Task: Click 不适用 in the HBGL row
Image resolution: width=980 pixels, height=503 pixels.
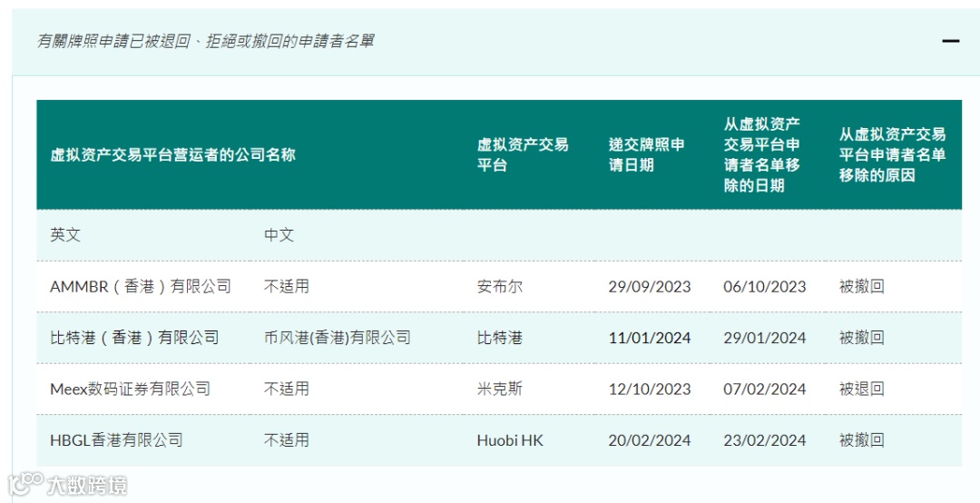Action: (x=286, y=440)
